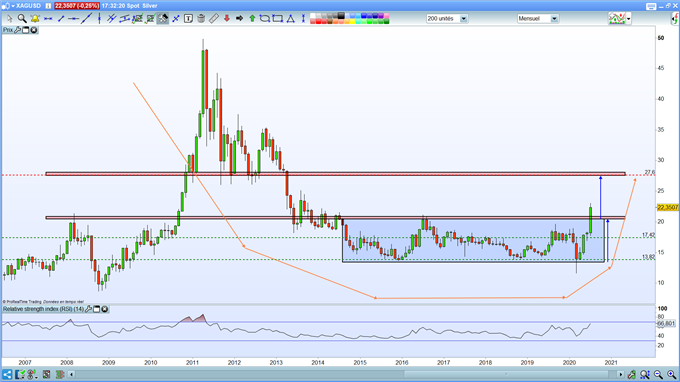The width and height of the screenshot is (680, 382).
Task: Select the parallel channel lines tool
Action: tap(111, 19)
